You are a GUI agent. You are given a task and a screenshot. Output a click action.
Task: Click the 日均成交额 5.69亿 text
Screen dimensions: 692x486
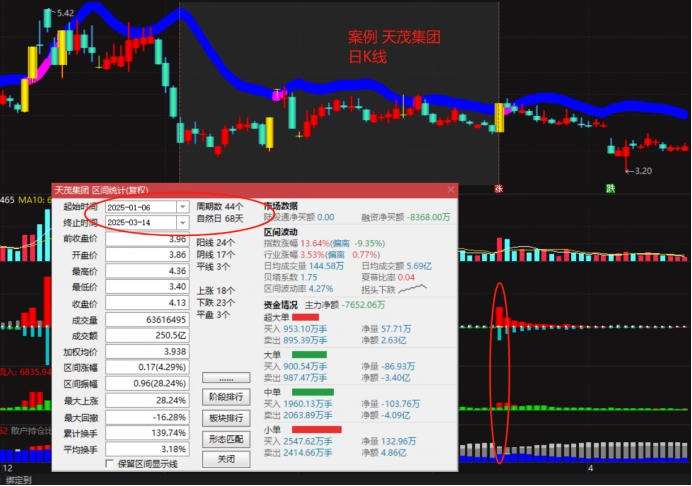click(x=396, y=266)
